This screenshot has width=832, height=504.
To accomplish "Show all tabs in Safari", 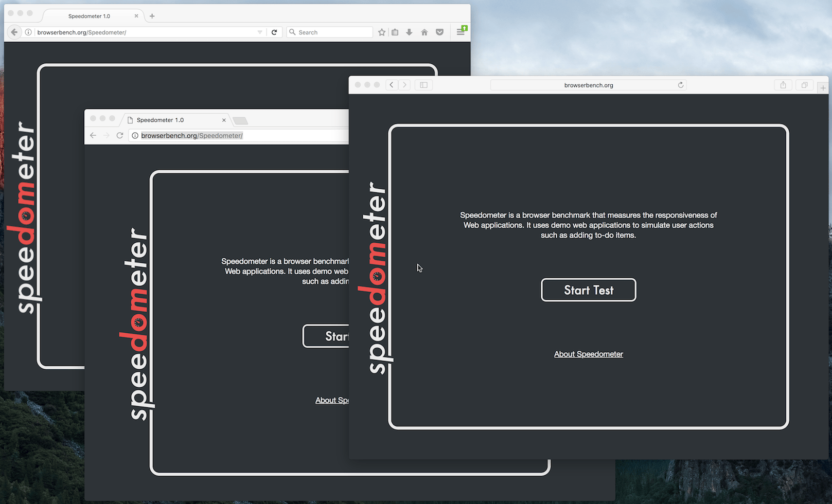I will point(804,85).
